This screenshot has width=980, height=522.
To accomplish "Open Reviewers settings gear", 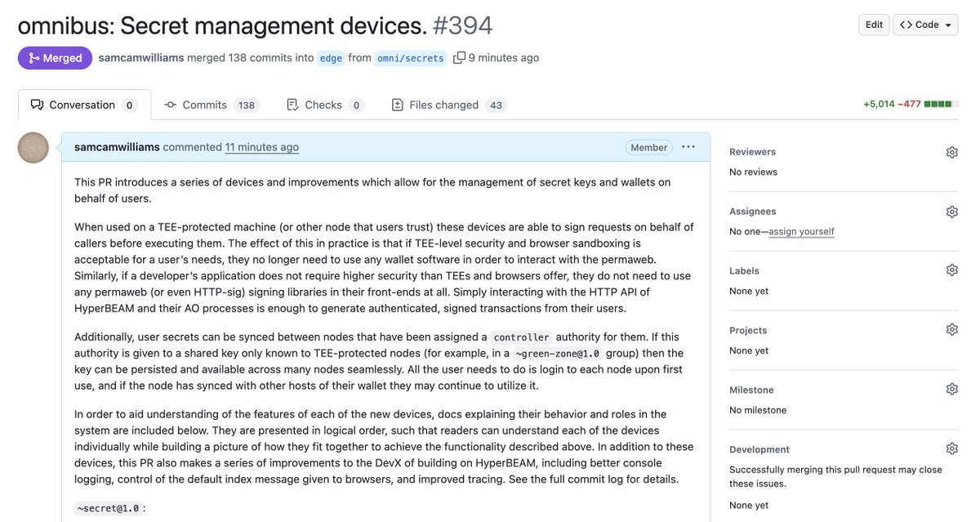I will [951, 152].
